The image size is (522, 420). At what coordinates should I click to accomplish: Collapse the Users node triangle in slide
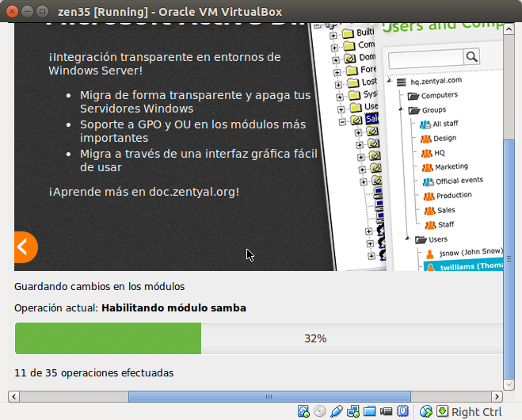pos(407,239)
